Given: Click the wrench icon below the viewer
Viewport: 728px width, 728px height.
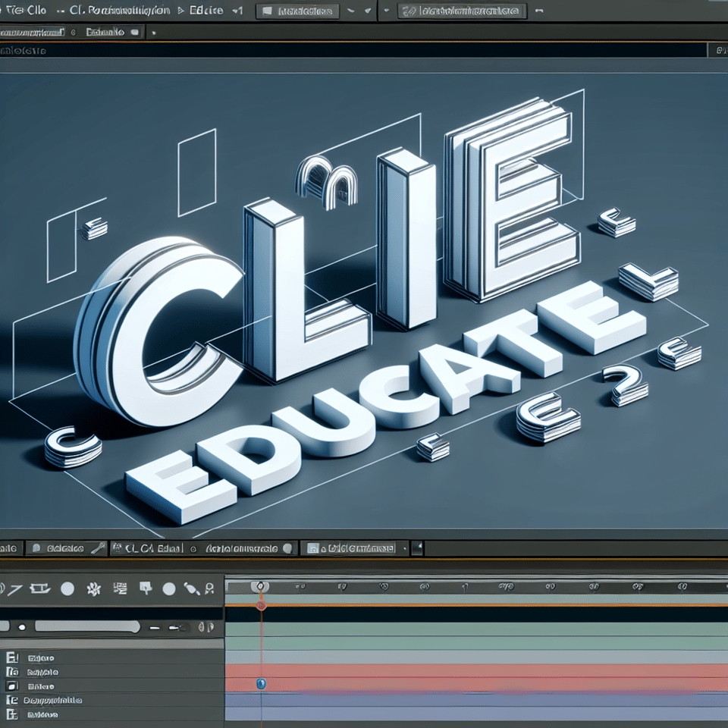Looking at the screenshot, I should tap(98, 549).
